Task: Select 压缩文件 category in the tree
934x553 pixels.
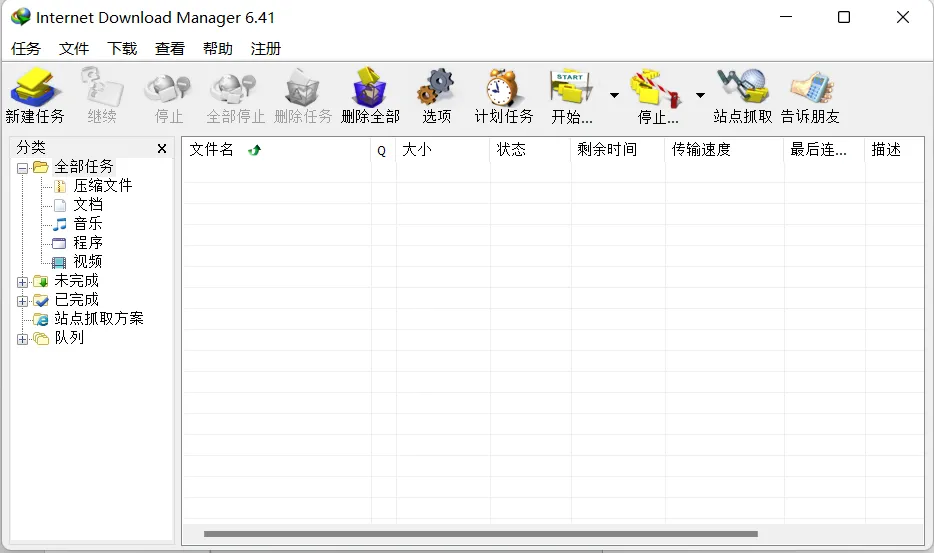Action: coord(102,186)
